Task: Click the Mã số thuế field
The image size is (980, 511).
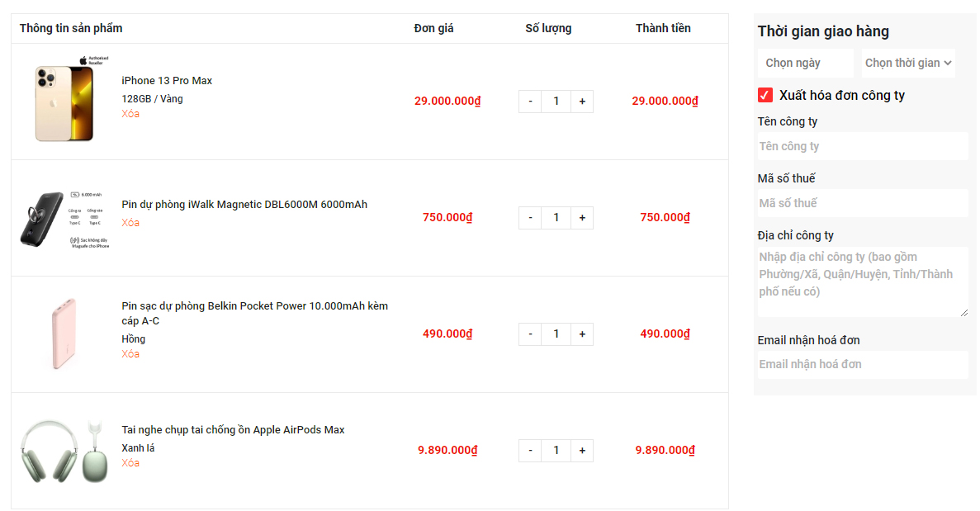Action: point(862,203)
